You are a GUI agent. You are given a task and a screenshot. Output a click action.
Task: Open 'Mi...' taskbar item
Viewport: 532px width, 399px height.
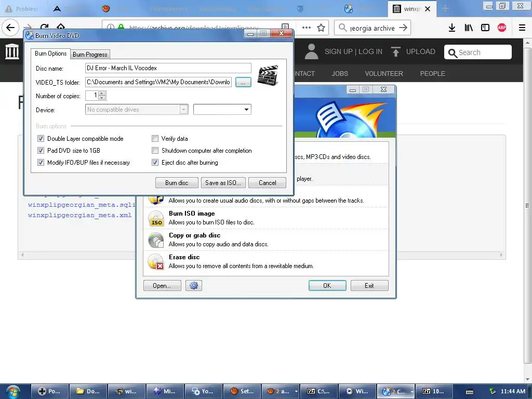coord(165,391)
